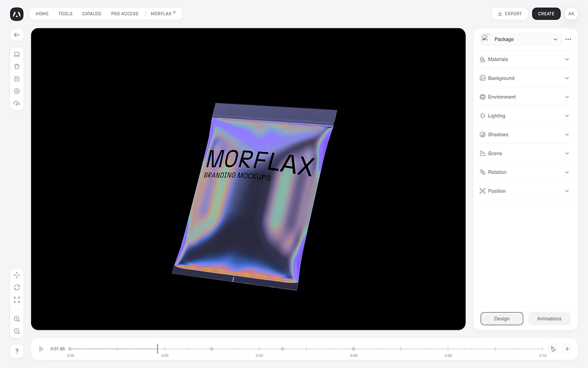
Task: Expand the Position section chevron
Action: [x=567, y=191]
